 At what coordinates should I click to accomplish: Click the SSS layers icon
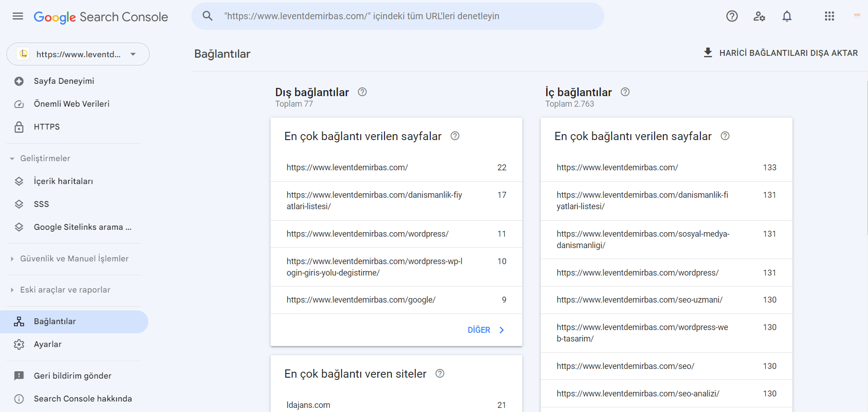click(19, 204)
